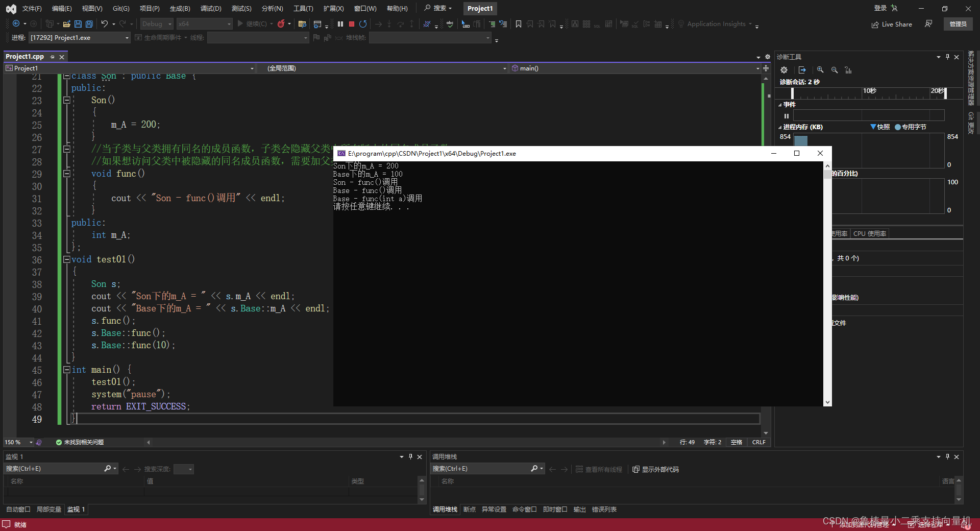Collapse the Son() constructor fold marker

click(67, 100)
